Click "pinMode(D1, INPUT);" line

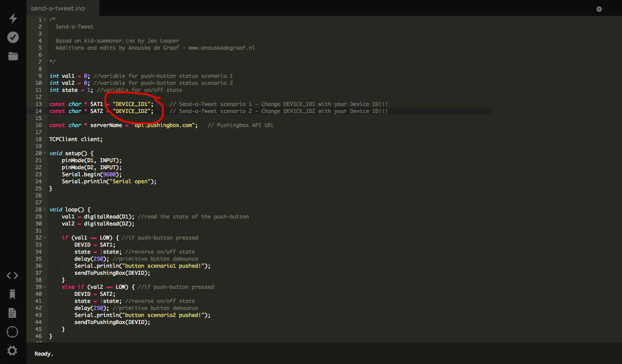click(x=92, y=160)
